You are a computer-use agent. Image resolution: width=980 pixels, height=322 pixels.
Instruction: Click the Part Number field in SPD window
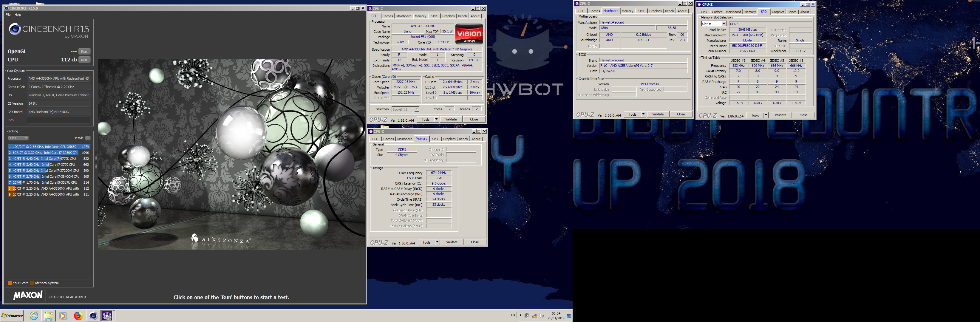click(747, 46)
